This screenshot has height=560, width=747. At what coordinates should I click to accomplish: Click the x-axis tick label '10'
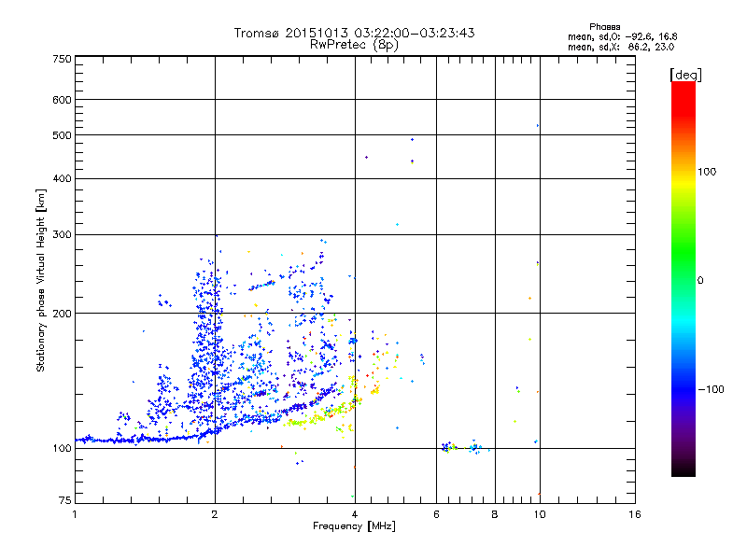tap(540, 514)
